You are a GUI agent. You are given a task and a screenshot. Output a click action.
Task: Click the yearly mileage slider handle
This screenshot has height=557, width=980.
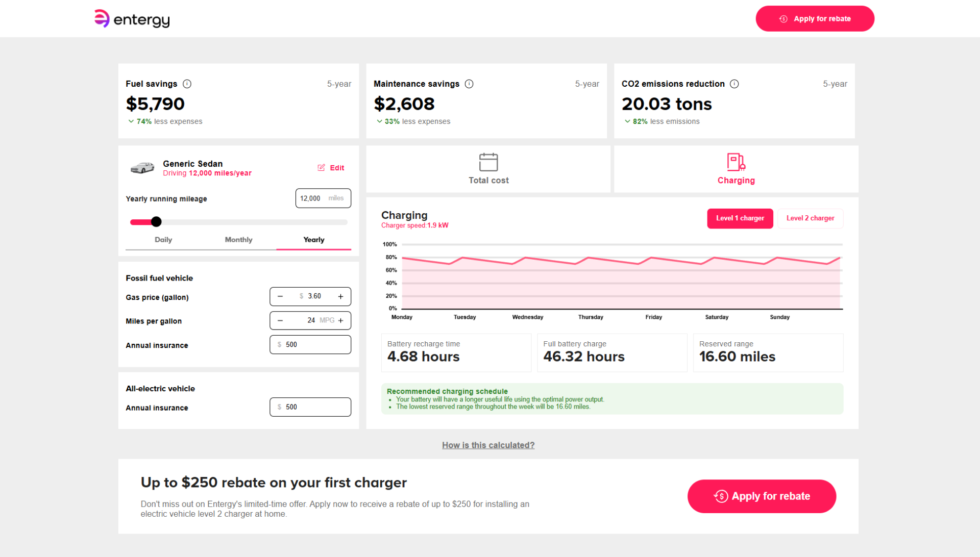pos(156,222)
